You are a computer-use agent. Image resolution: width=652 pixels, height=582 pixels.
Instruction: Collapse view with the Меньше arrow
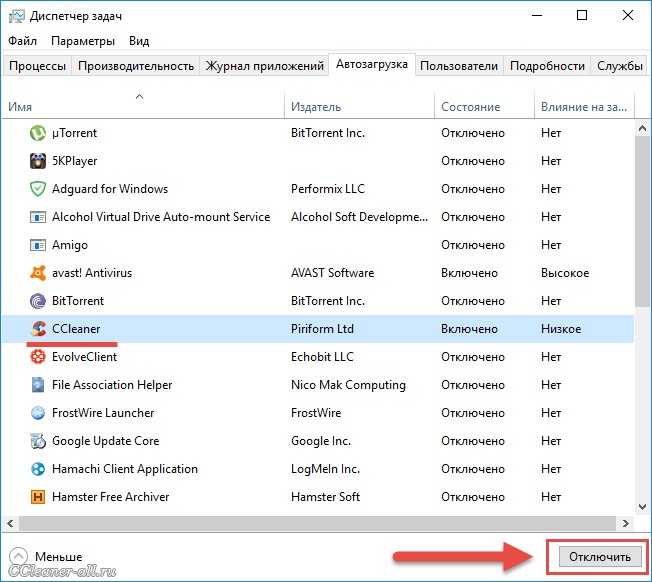(18, 556)
